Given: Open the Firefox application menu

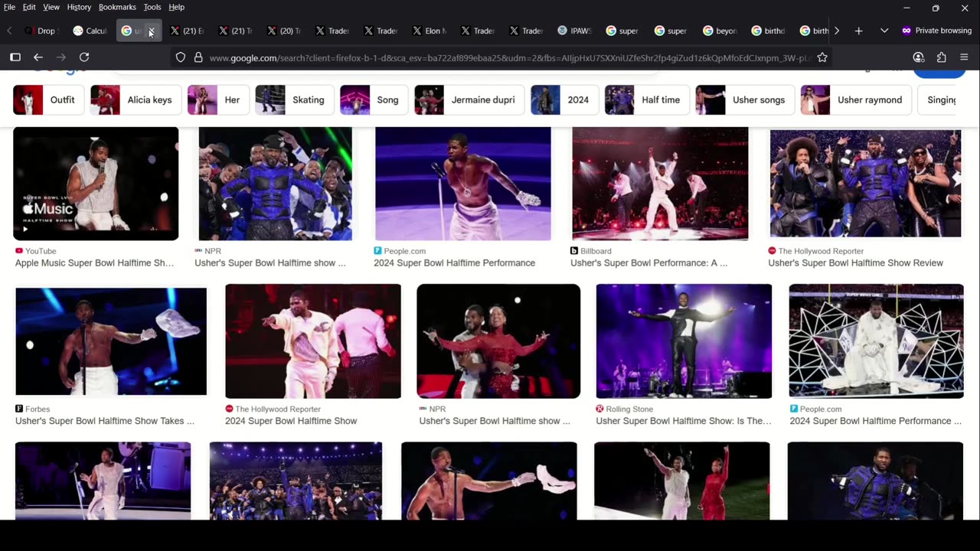Looking at the screenshot, I should [964, 57].
